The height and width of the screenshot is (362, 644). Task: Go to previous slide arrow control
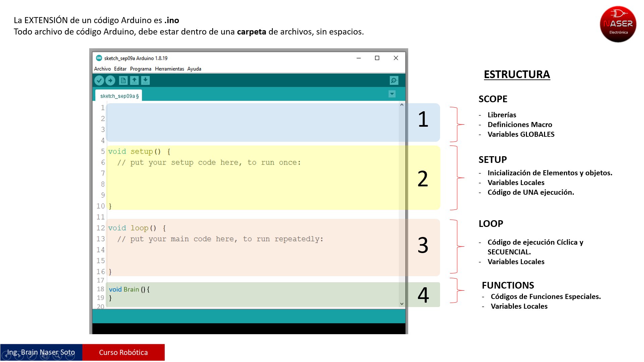(6, 356)
